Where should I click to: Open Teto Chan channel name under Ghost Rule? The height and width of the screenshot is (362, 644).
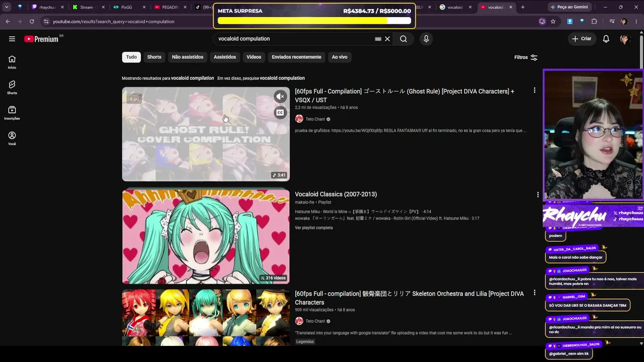point(315,119)
